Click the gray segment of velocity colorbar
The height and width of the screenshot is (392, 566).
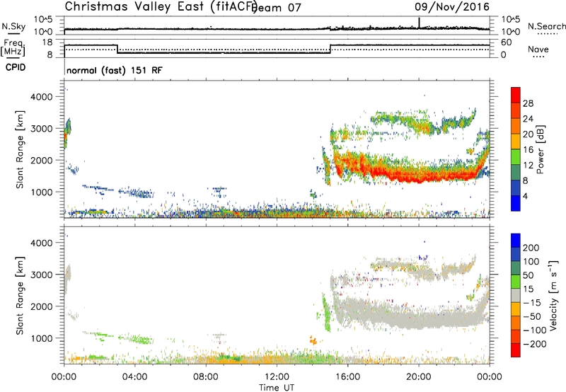516,295
